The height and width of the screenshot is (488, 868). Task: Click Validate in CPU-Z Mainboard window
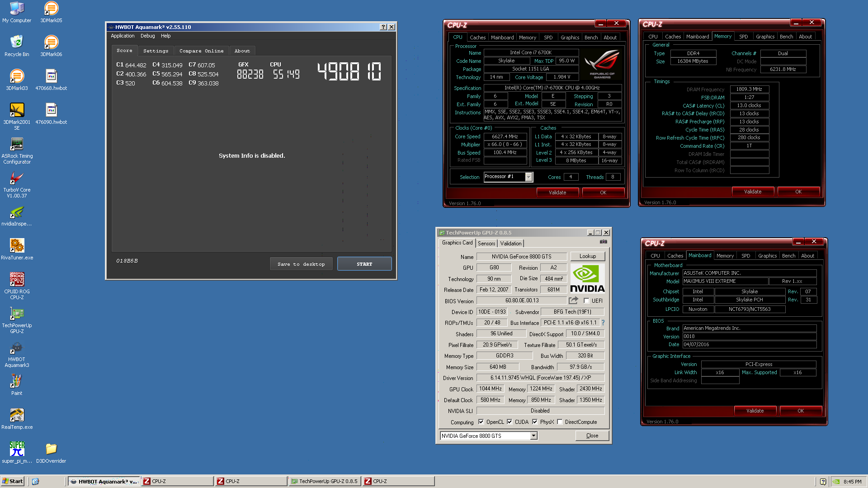tap(755, 411)
